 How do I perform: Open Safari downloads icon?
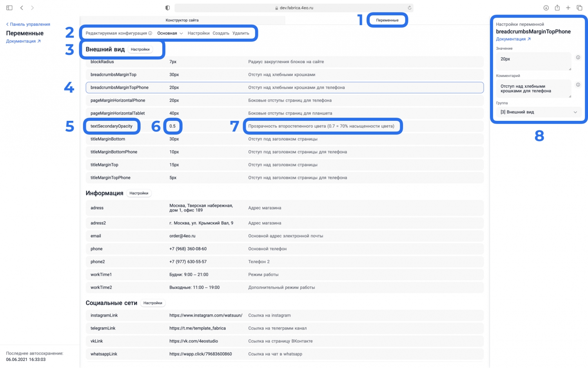(546, 8)
